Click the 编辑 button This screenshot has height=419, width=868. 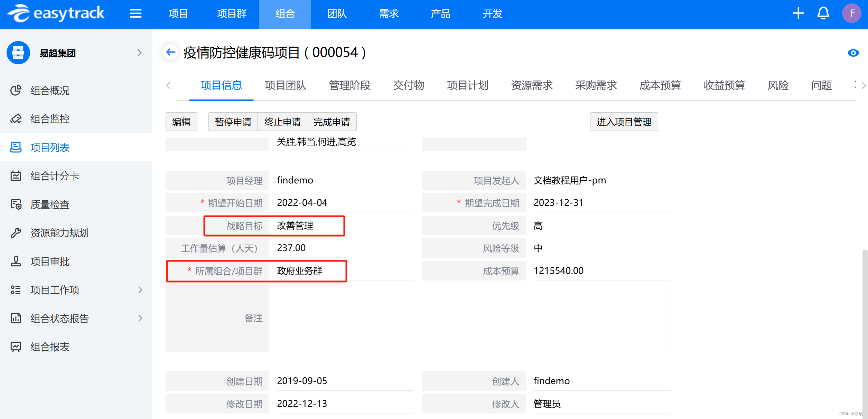[x=181, y=122]
